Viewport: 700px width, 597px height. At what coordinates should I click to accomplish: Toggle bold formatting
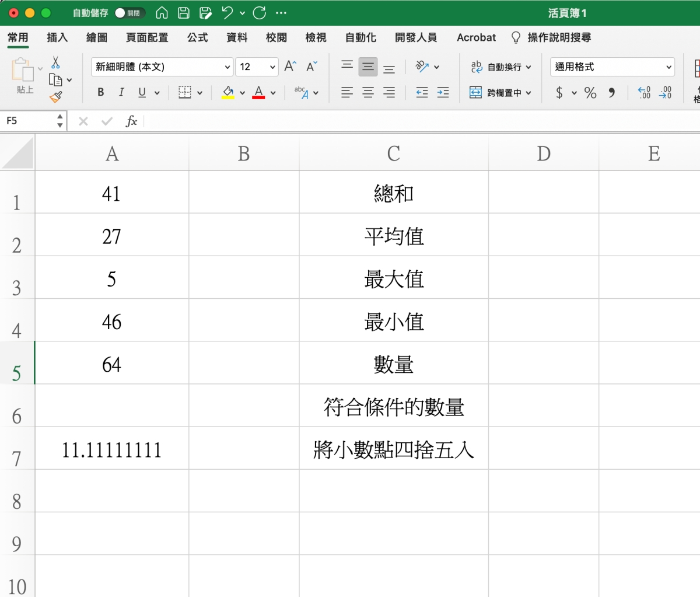coord(101,92)
